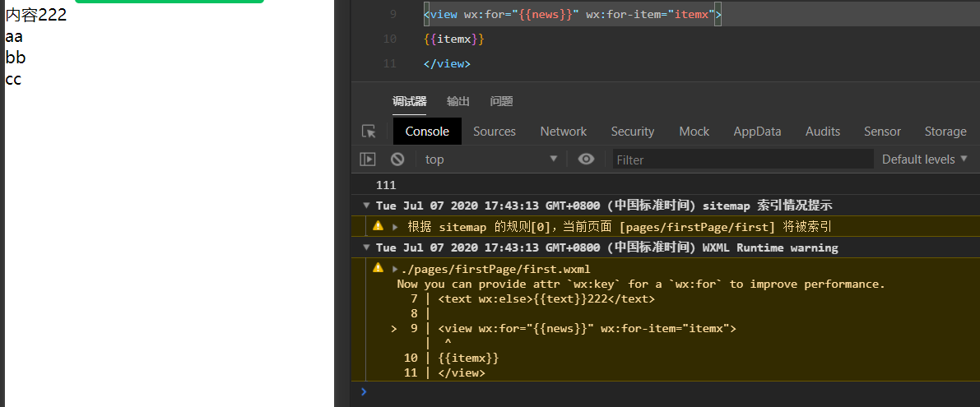This screenshot has width=980, height=407.
Task: Select the Console tab
Action: 428,132
